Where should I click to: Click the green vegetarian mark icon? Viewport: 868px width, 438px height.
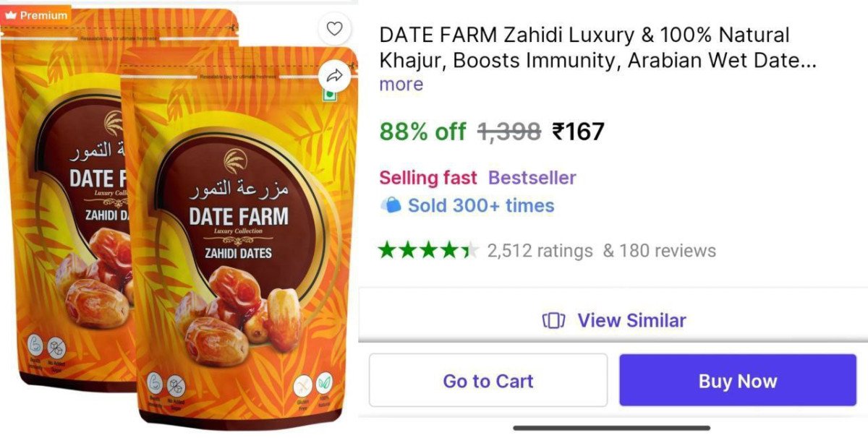[x=329, y=94]
